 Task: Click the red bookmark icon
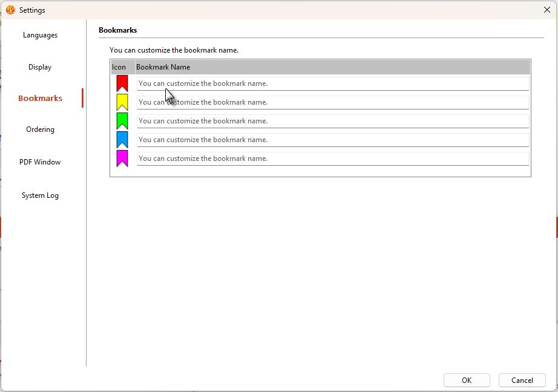tap(122, 83)
